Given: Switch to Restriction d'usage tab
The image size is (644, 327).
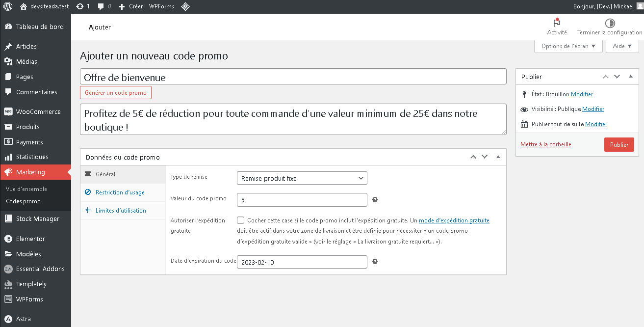Looking at the screenshot, I should [x=120, y=192].
